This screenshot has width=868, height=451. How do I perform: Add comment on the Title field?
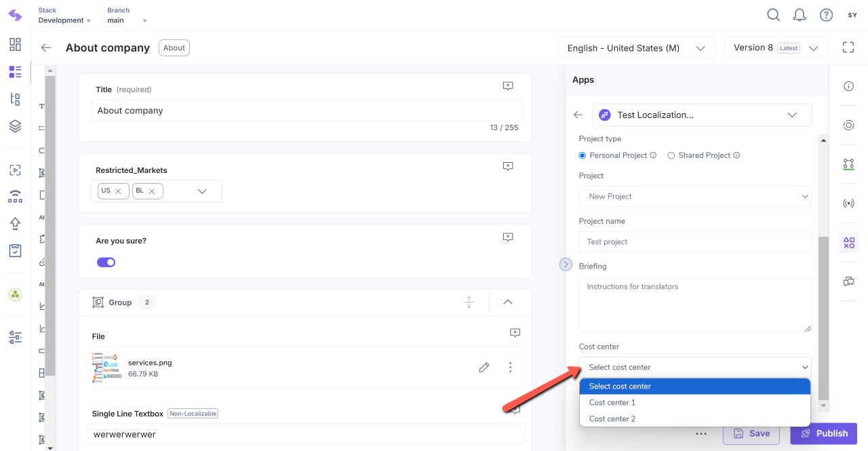point(508,86)
